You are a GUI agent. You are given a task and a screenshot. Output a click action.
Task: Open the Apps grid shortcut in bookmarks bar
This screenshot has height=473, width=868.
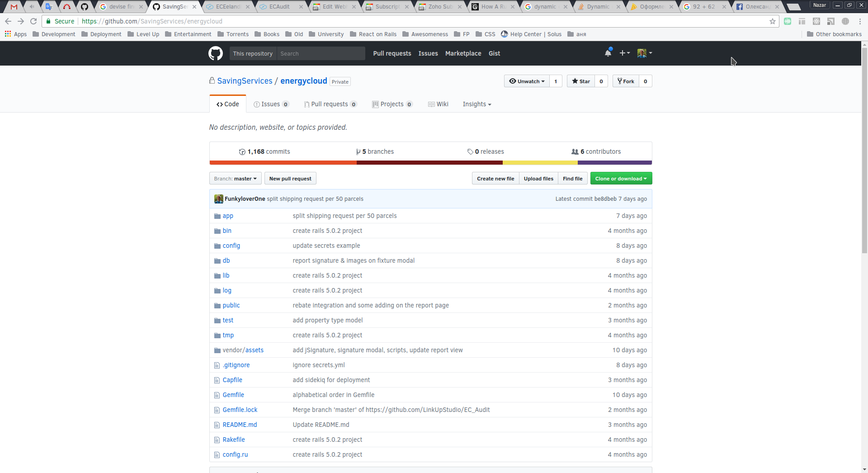click(x=16, y=34)
